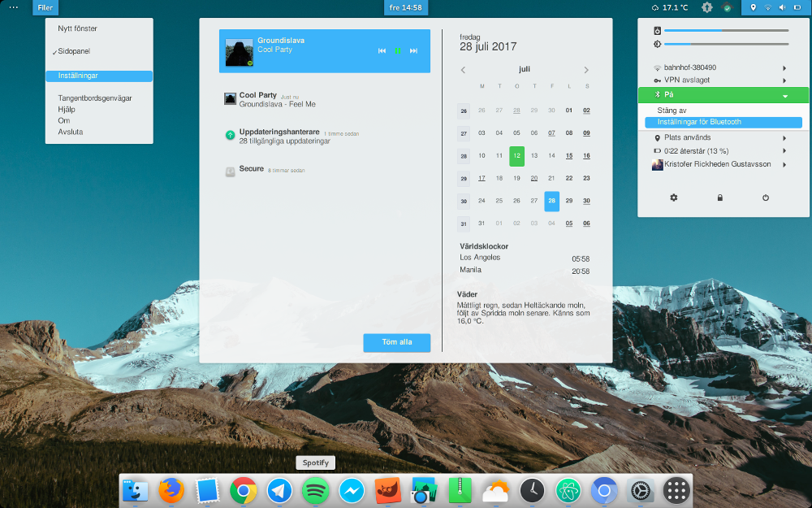Open Finder-style file manager in dock

click(135, 490)
